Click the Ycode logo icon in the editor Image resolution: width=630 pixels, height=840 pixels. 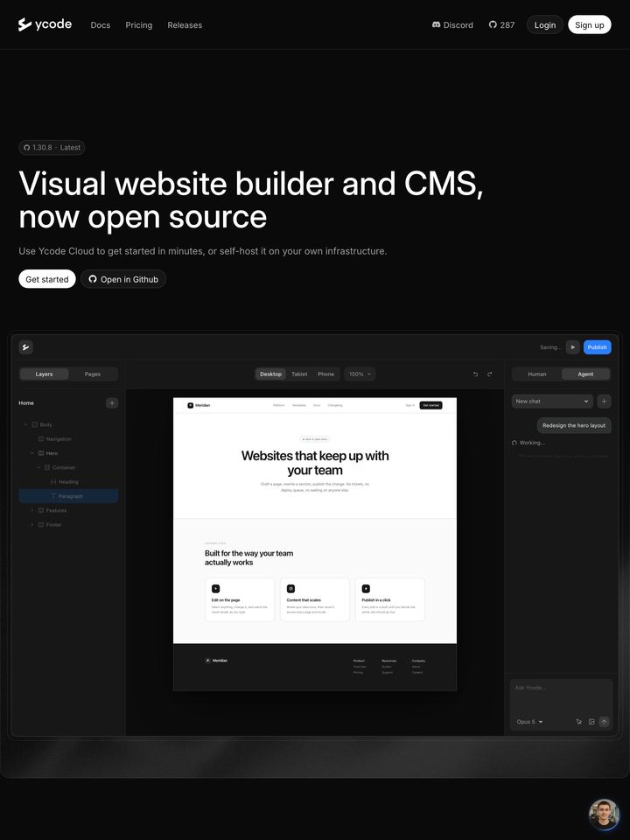(25, 347)
